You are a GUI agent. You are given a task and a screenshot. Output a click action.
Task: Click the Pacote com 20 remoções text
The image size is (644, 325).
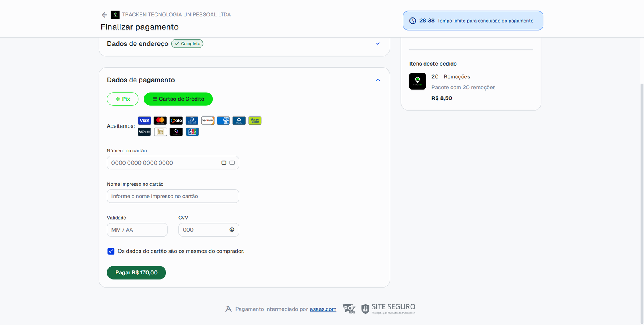(x=463, y=87)
